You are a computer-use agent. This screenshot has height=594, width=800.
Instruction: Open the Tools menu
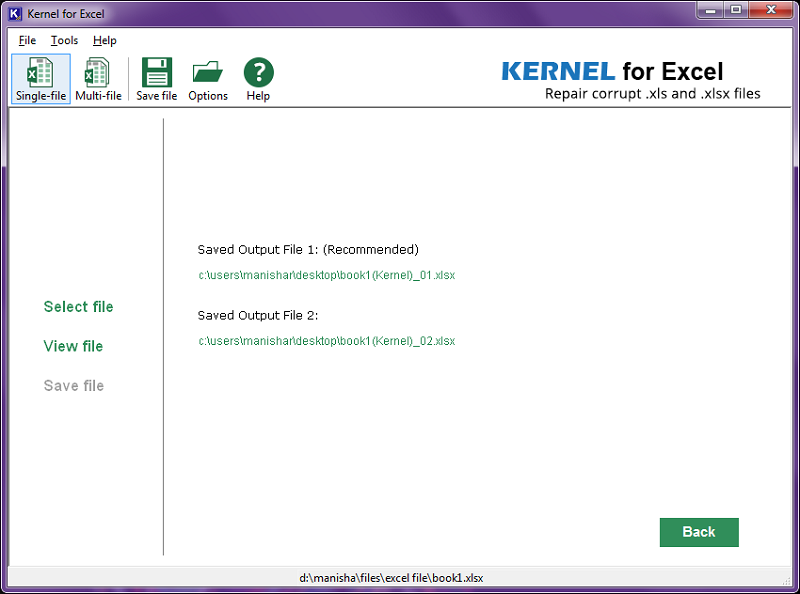point(64,40)
